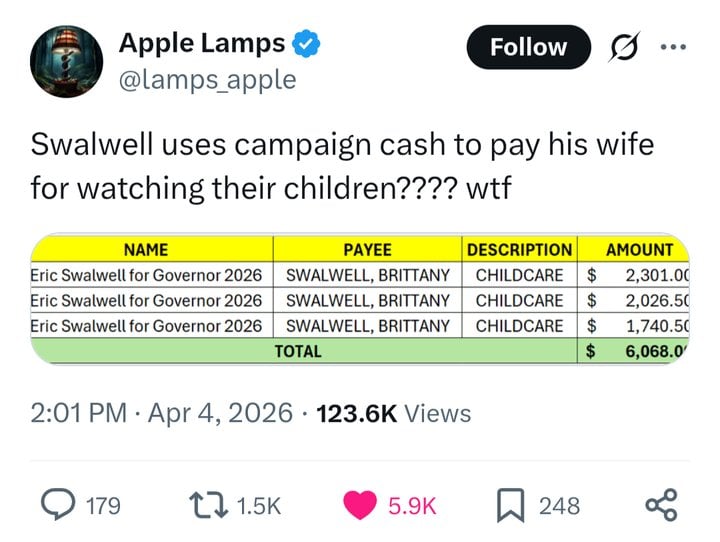Open the campaign payments table image
720x542 pixels.
pyautogui.click(x=360, y=299)
